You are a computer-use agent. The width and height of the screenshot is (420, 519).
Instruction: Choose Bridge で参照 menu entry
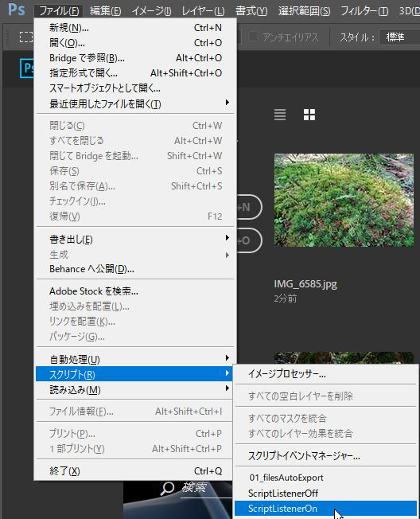coord(135,58)
